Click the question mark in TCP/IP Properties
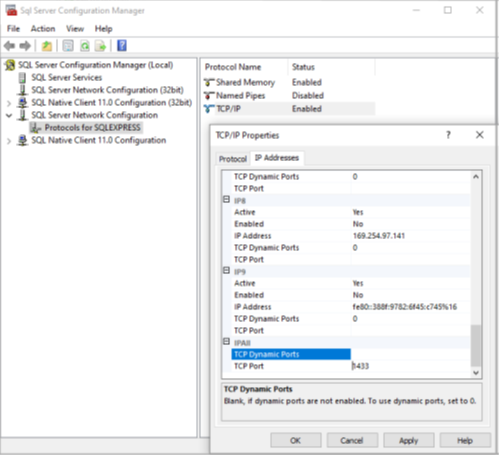This screenshot has width=499, height=455. tap(448, 135)
